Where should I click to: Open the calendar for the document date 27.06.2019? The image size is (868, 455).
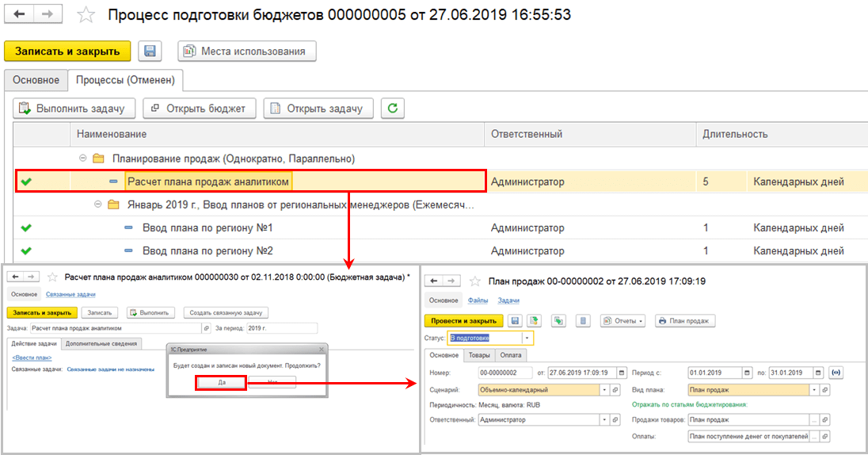click(x=622, y=373)
